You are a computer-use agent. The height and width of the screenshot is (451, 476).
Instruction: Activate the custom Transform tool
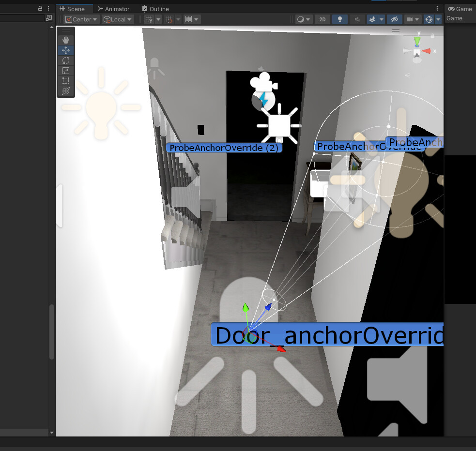point(66,90)
